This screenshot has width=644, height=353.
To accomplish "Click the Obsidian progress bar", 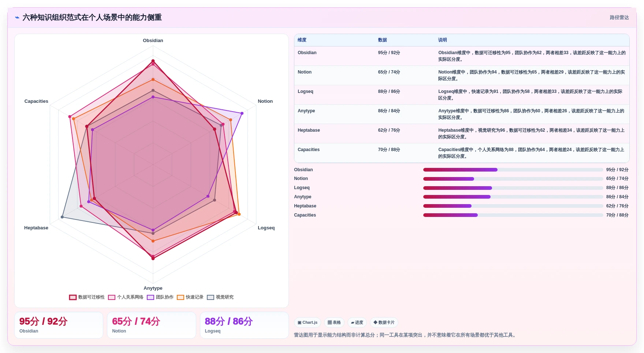I will [x=513, y=170].
